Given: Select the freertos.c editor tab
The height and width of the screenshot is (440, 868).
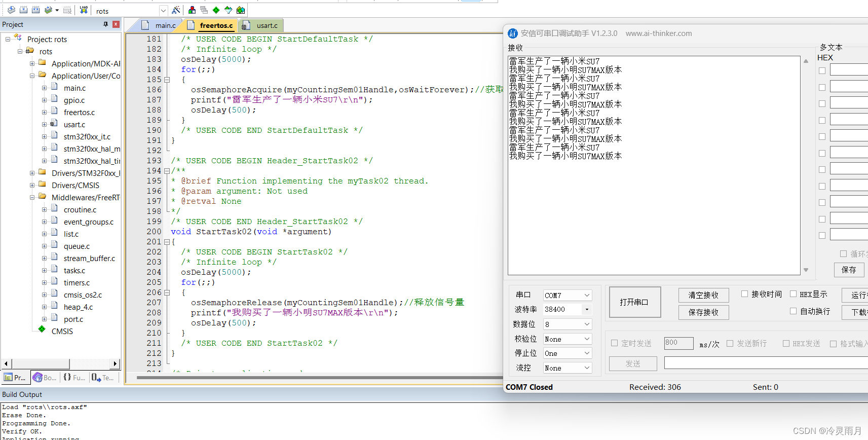Looking at the screenshot, I should 211,25.
